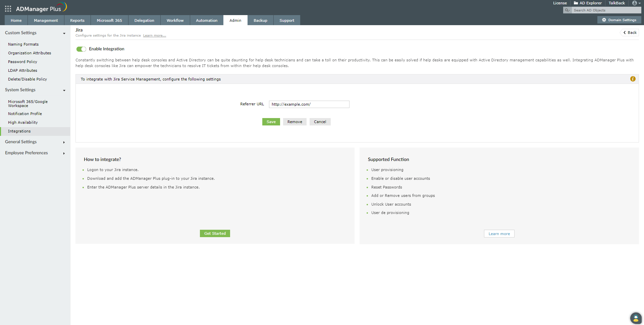Collapse the System Settings section
This screenshot has width=644, height=325.
point(64,91)
